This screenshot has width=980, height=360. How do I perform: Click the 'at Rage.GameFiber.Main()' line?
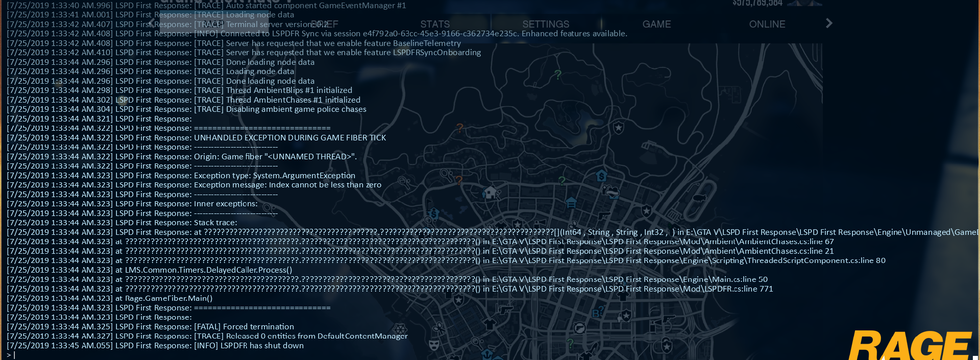[x=110, y=298]
